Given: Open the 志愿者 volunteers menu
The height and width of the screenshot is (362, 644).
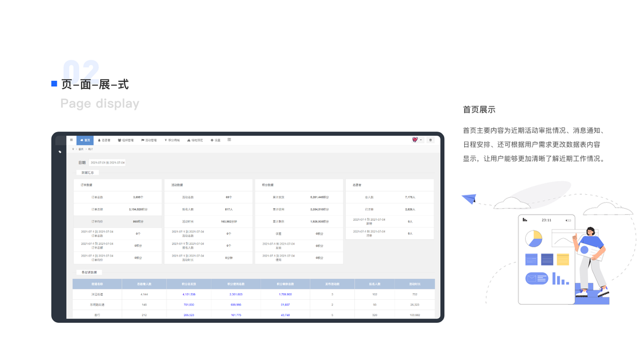Looking at the screenshot, I should point(104,141).
